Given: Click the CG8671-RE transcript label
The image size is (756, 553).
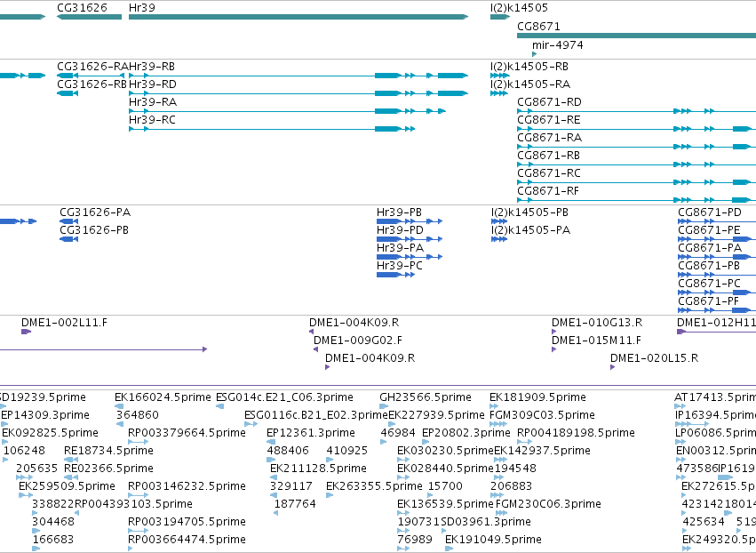Looking at the screenshot, I should coord(549,120).
